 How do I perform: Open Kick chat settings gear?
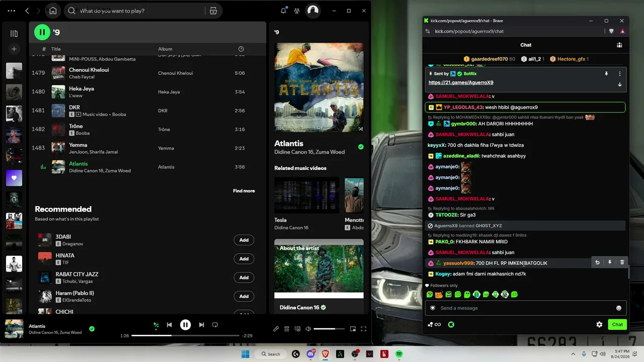coord(599,324)
